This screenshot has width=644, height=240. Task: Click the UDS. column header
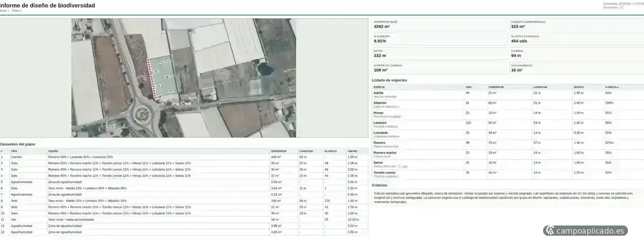pos(469,87)
